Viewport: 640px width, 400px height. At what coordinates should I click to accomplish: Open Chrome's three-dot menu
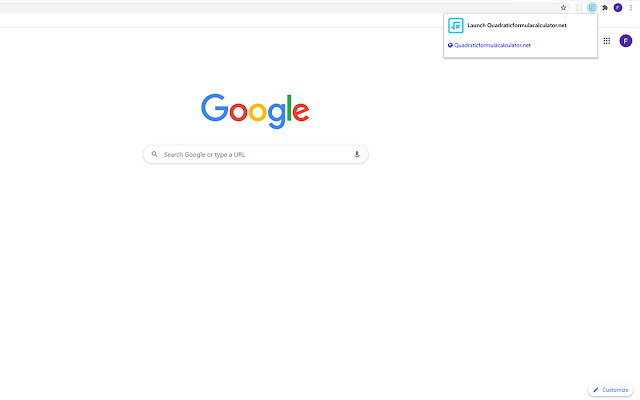[x=631, y=8]
